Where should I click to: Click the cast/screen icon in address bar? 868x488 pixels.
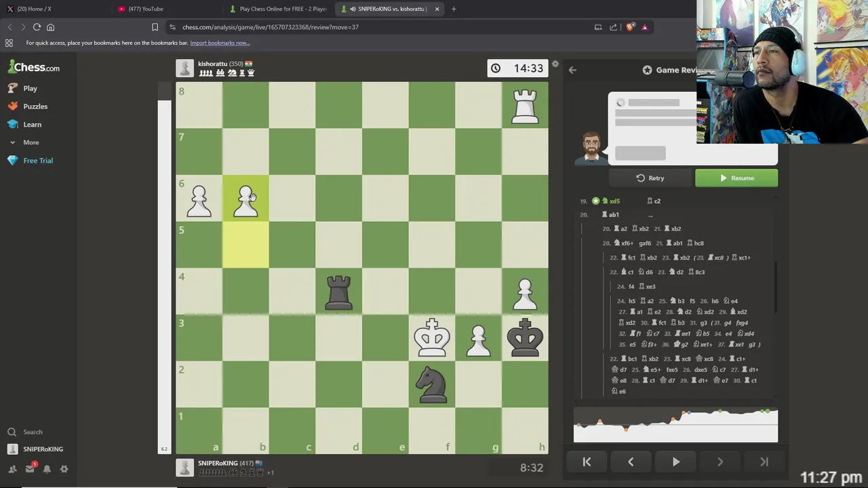(x=598, y=27)
